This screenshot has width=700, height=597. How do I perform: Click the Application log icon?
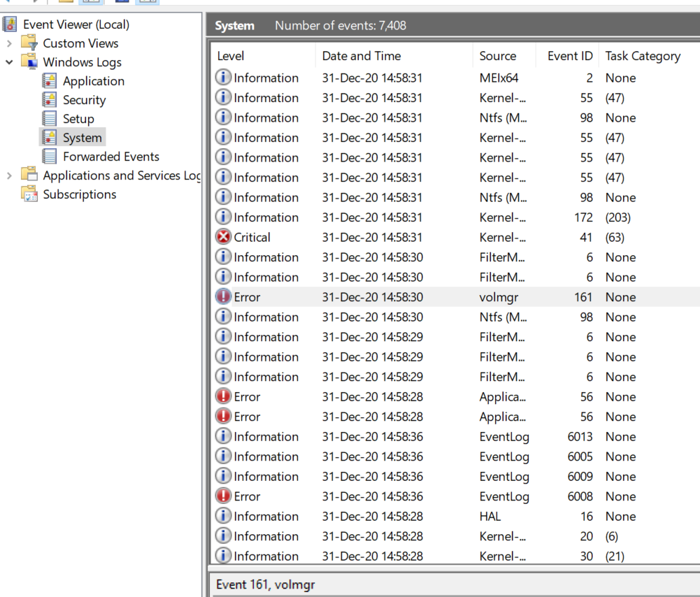pyautogui.click(x=50, y=81)
